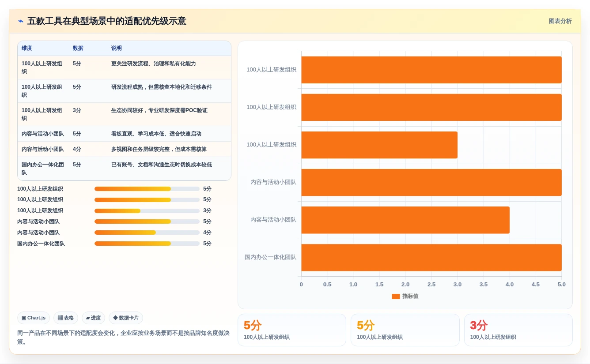590x364 pixels.
Task: Select the Chart.js chip
Action: [x=34, y=318]
